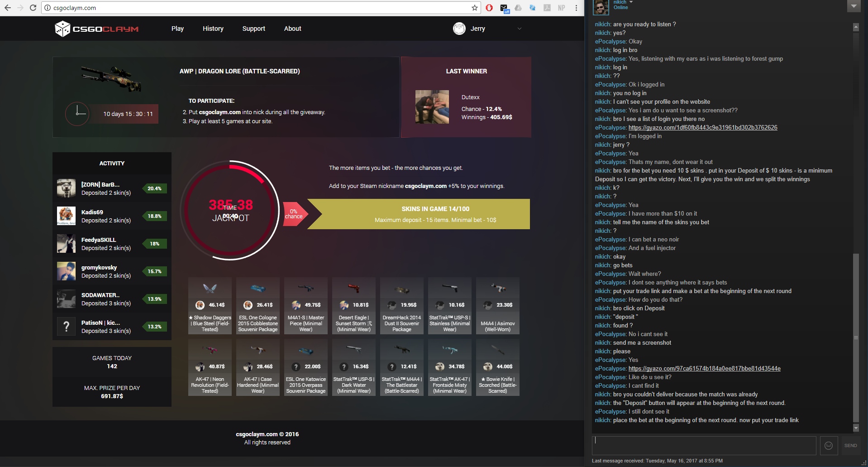Screen dimensions: 868x467
Task: Open the emoticon picker in the chat window
Action: pyautogui.click(x=829, y=446)
